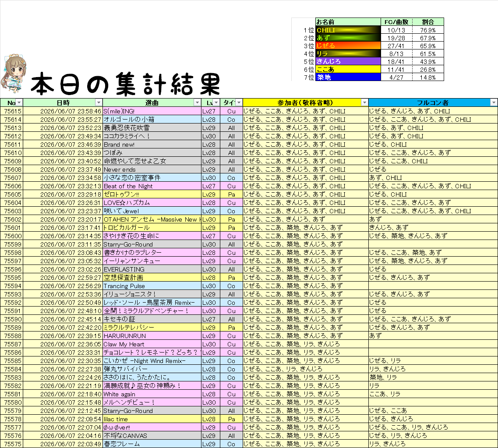Select full-combo cell ここあ、リラ
The height and width of the screenshot is (448, 498).
(433, 394)
